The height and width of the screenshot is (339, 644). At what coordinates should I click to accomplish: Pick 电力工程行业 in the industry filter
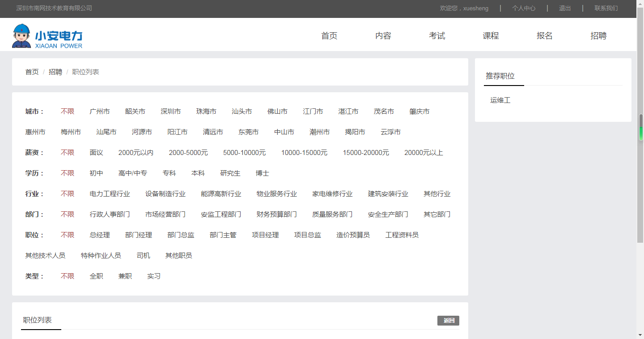click(x=109, y=193)
